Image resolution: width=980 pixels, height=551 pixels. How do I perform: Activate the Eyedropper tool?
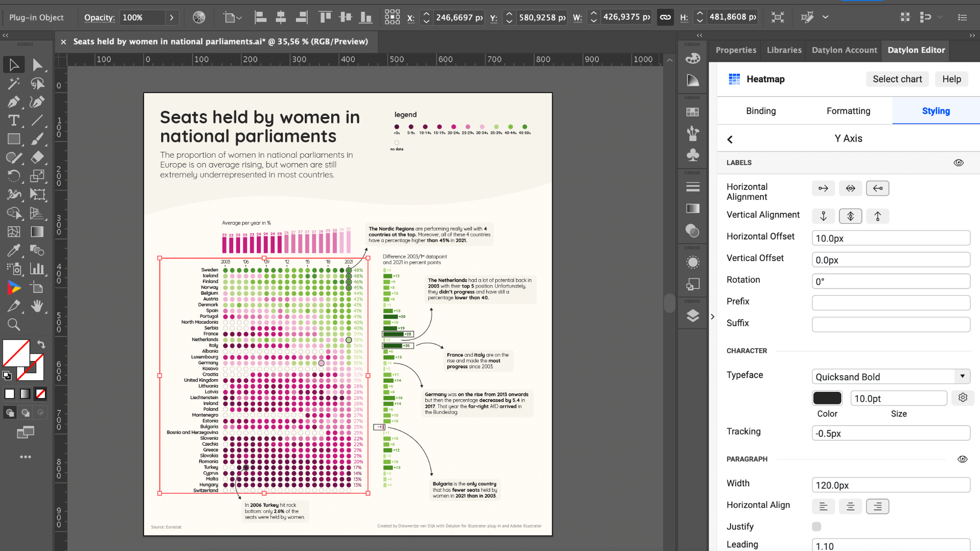pos(14,250)
